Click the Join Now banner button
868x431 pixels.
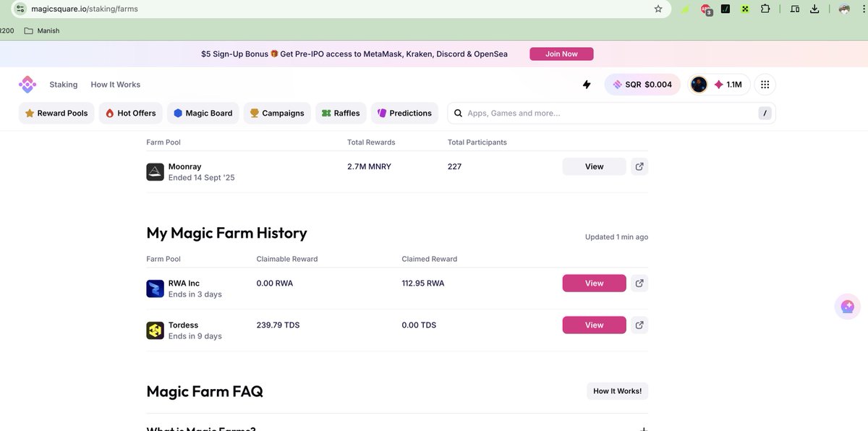click(x=561, y=54)
